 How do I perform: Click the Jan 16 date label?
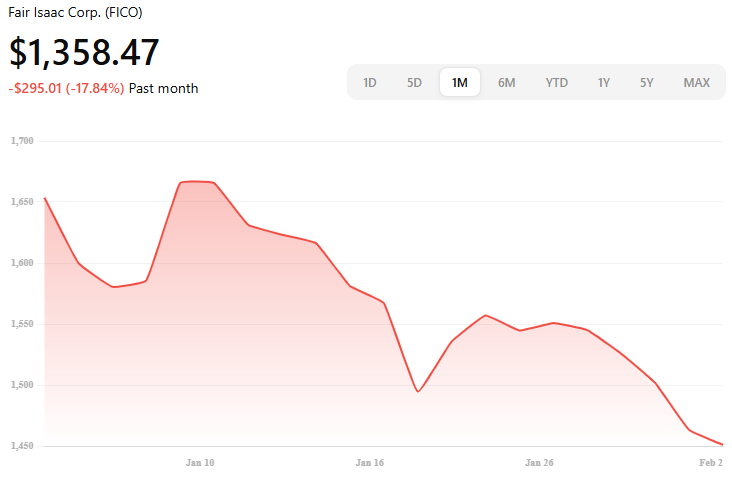point(369,463)
